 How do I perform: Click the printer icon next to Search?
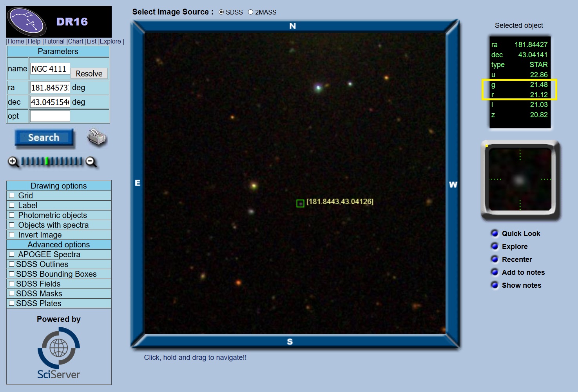click(x=97, y=138)
